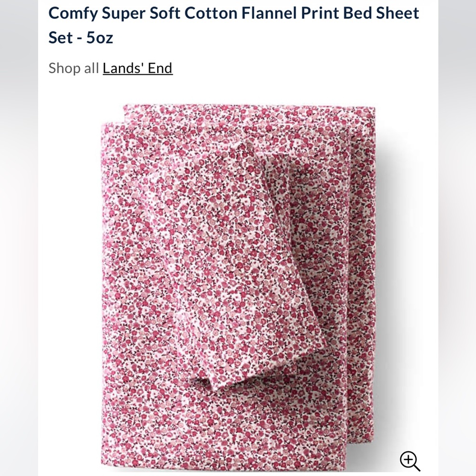Screen dimensions: 476x476
Task: Open the floral sheet set product image
Action: [x=238, y=286]
